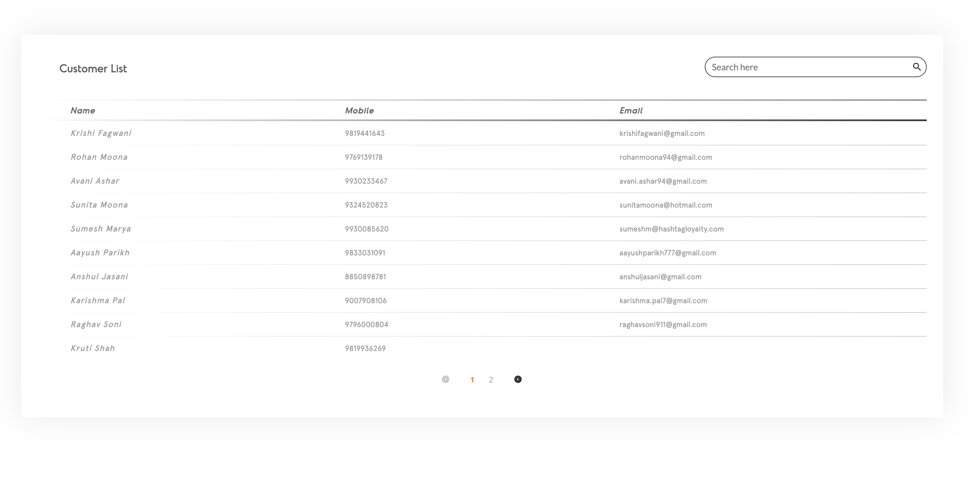Click Raghav Soni's name
Viewport: 980px width, 478px height.
pyautogui.click(x=96, y=324)
